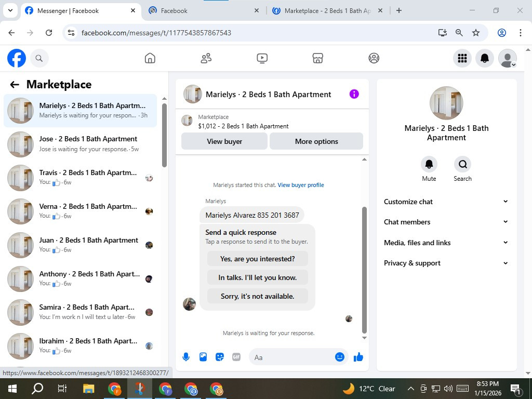The width and height of the screenshot is (532, 399).
Task: Switch to the Messenger | Facebook browser tab
Action: pyautogui.click(x=82, y=10)
